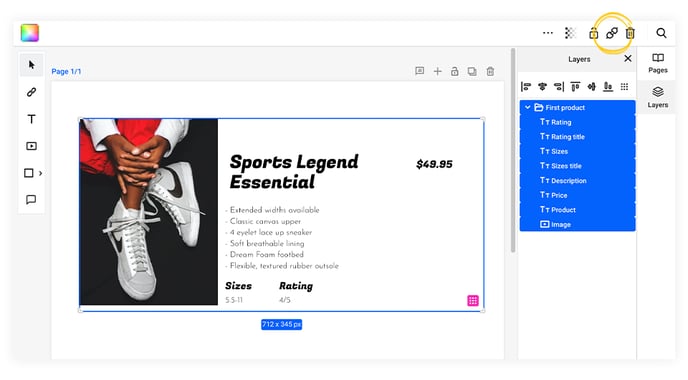Expand the shape tool flyout arrow

coord(40,173)
